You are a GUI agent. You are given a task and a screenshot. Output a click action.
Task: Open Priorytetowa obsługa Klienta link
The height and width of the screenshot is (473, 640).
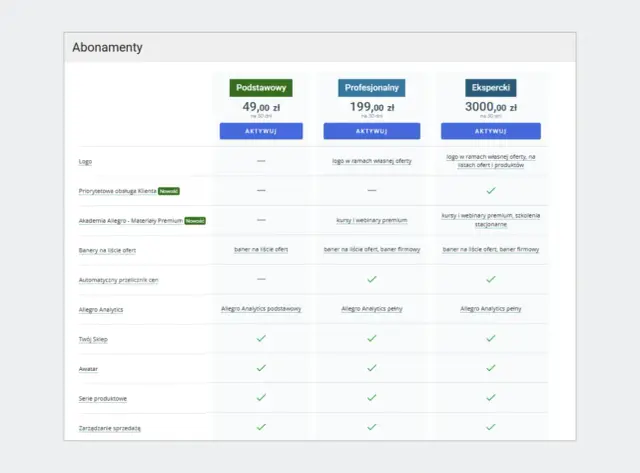click(118, 191)
